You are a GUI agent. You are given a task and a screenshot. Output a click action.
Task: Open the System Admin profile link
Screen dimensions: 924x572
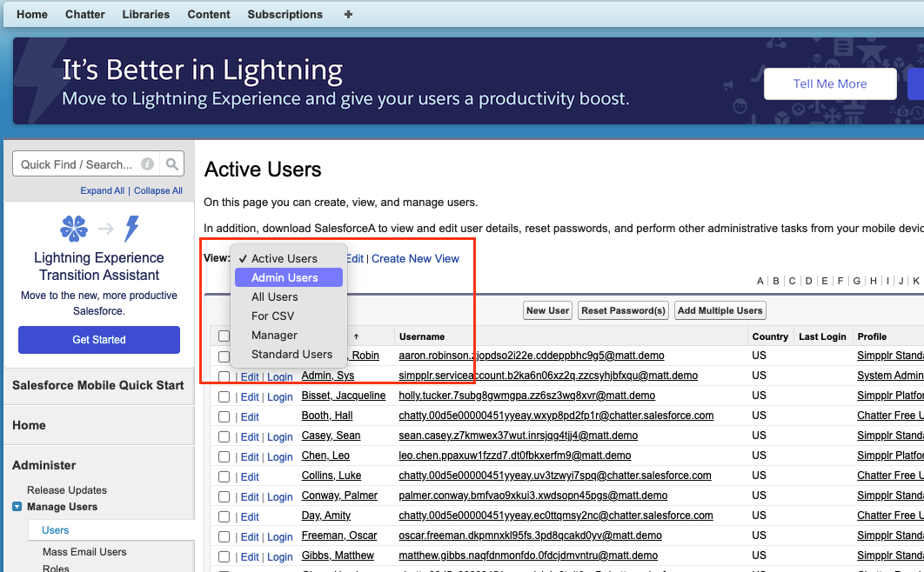coord(890,376)
